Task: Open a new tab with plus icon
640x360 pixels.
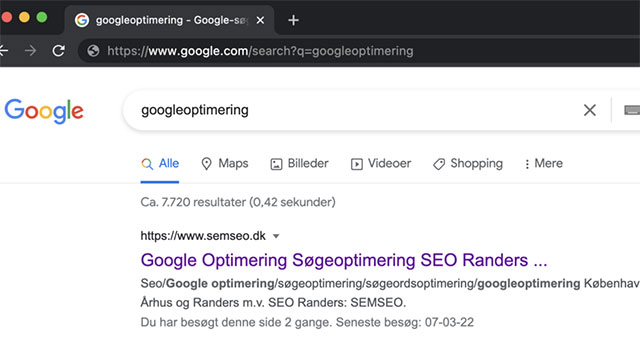Action: pos(293,20)
